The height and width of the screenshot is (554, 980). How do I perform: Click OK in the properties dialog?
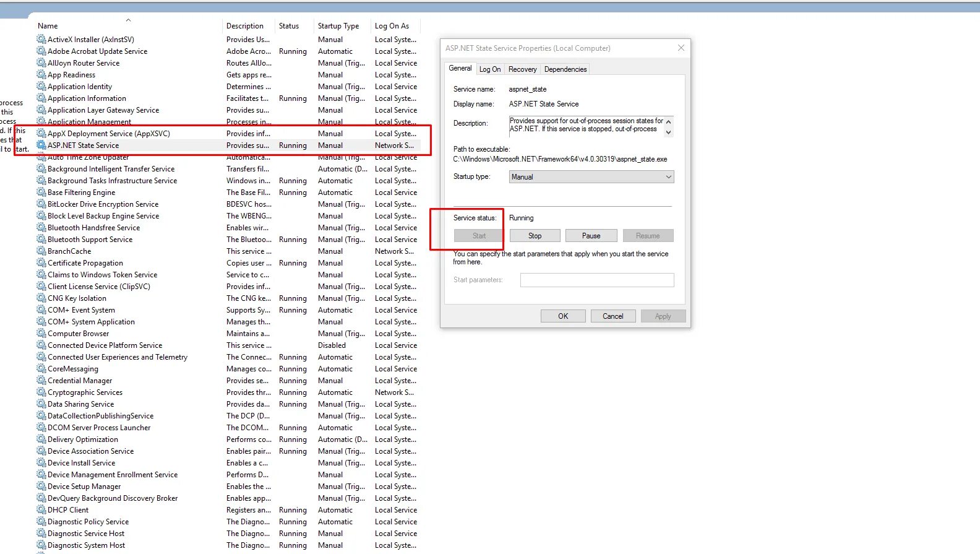pos(563,316)
